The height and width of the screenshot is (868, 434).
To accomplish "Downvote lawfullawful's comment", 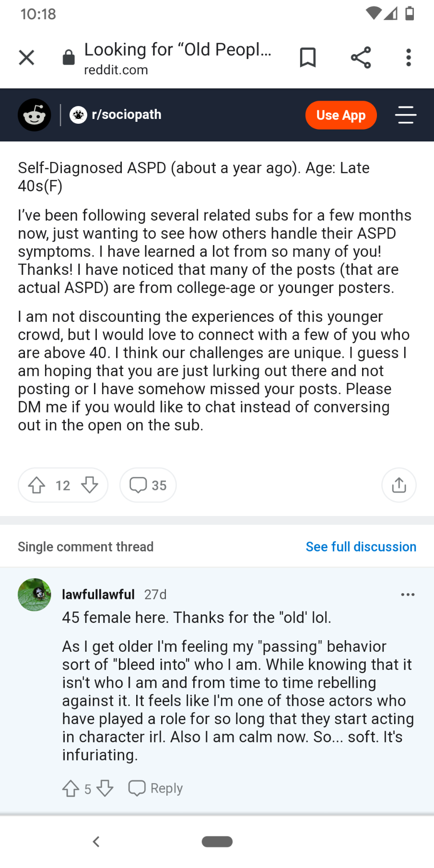I will [x=105, y=788].
